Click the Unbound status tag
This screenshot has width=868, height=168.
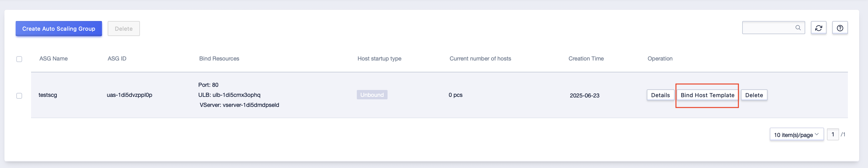tap(372, 95)
